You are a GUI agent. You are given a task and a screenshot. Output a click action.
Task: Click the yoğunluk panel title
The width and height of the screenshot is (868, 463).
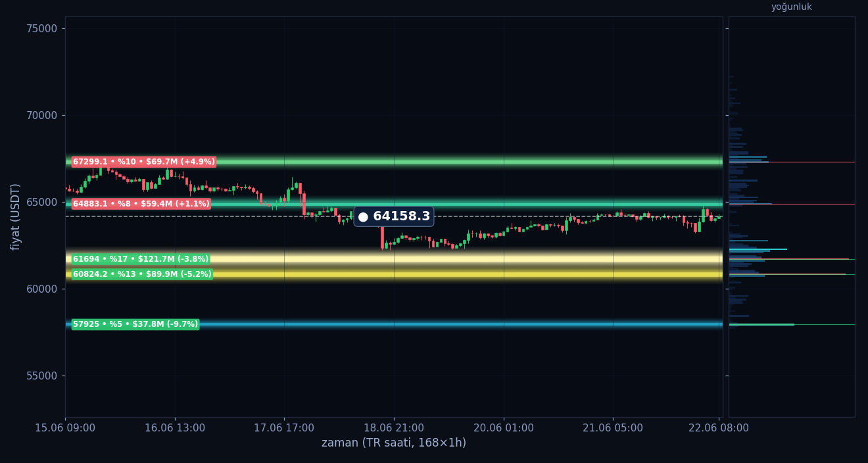pyautogui.click(x=792, y=7)
